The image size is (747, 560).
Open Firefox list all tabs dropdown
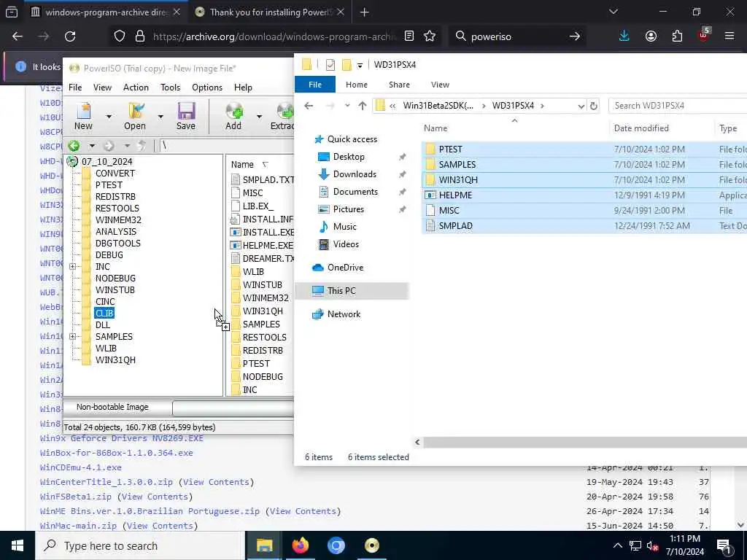click(614, 12)
